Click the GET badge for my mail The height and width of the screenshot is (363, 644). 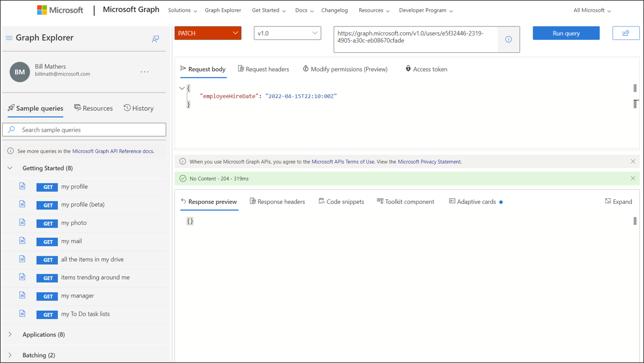[47, 241]
